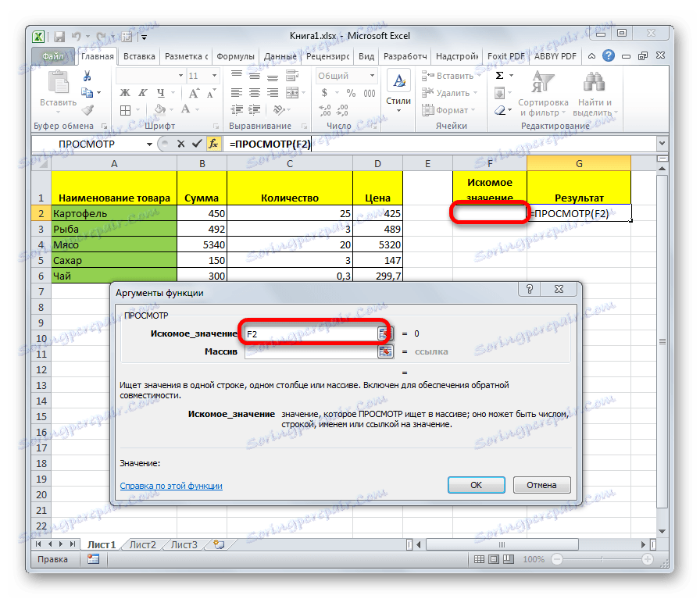This screenshot has height=599, width=700.
Task: Apply currency ($) number format
Action: [x=324, y=93]
